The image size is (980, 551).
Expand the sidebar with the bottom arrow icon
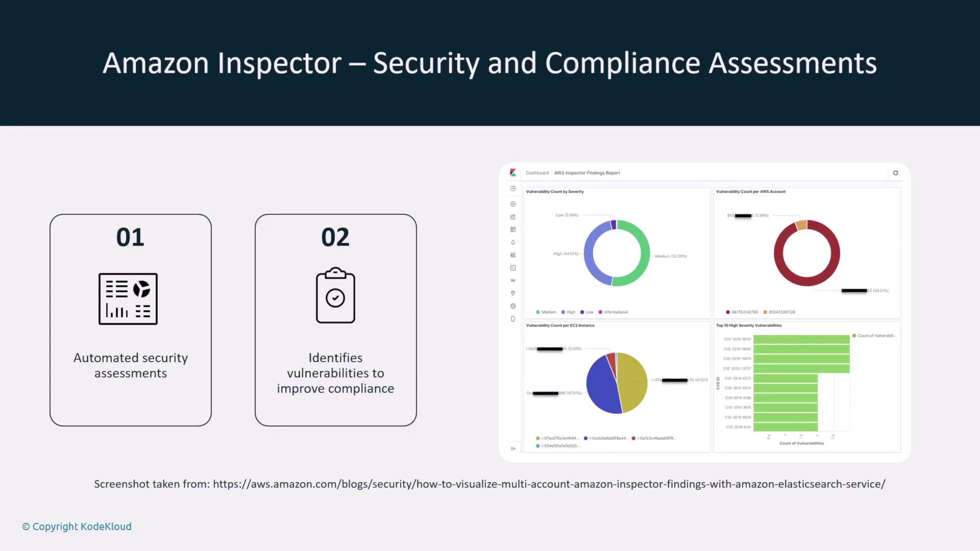(x=513, y=448)
